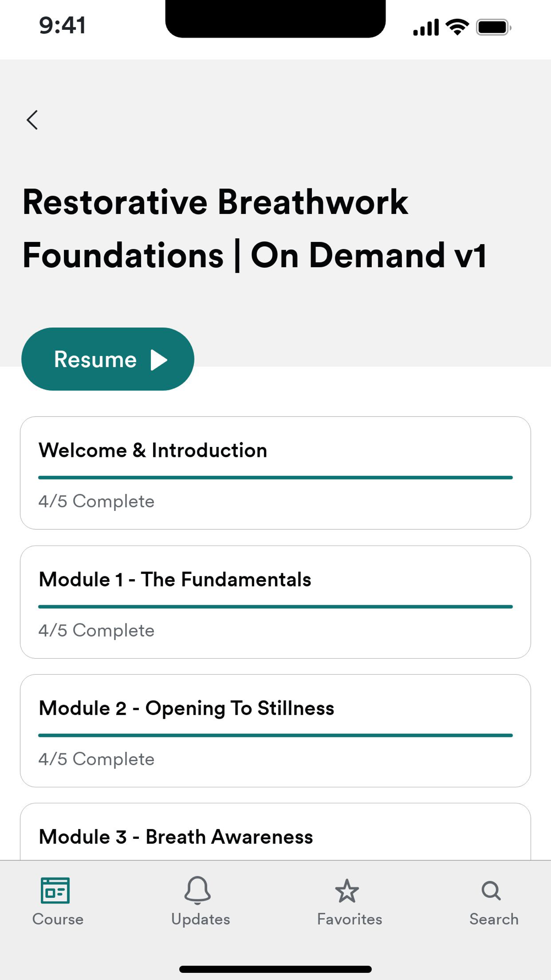
Task: Switch to the Updates tab label
Action: click(x=201, y=919)
